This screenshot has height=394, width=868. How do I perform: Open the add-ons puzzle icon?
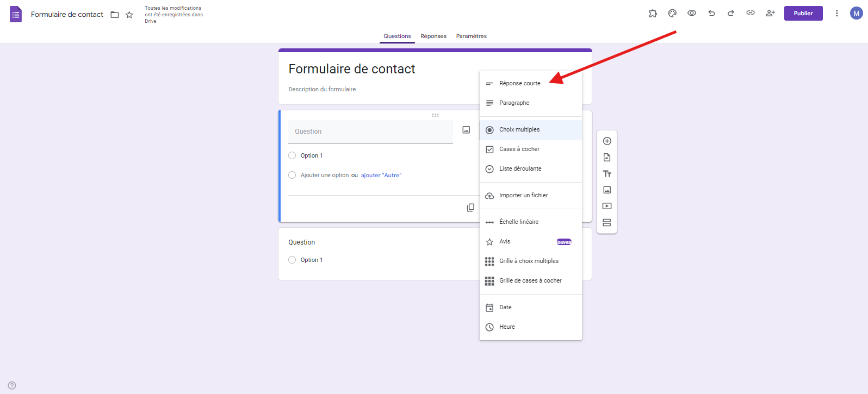pos(653,14)
